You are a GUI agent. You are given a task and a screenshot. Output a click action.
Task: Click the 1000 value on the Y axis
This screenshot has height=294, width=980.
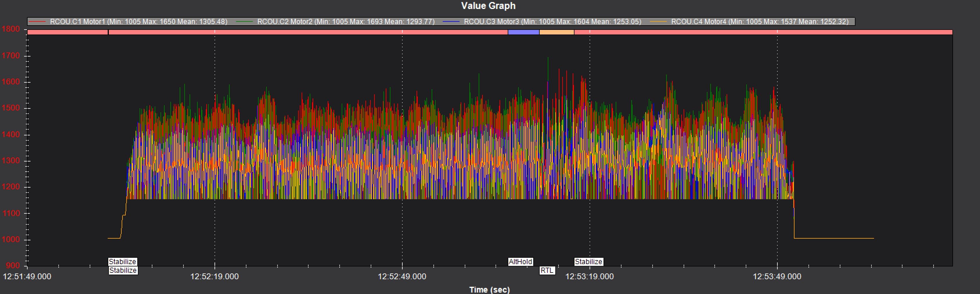11,240
